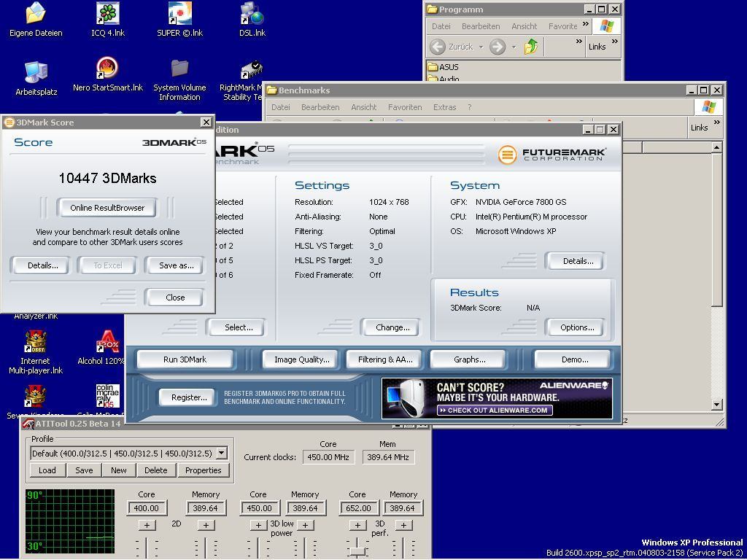Click the Zurück back arrow in Programm window
The width and height of the screenshot is (747, 560).
tap(438, 47)
